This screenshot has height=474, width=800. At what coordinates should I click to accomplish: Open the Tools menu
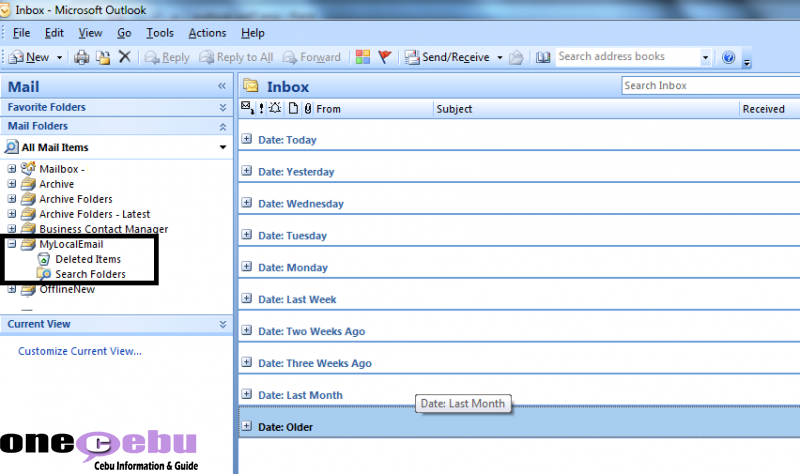coord(160,33)
